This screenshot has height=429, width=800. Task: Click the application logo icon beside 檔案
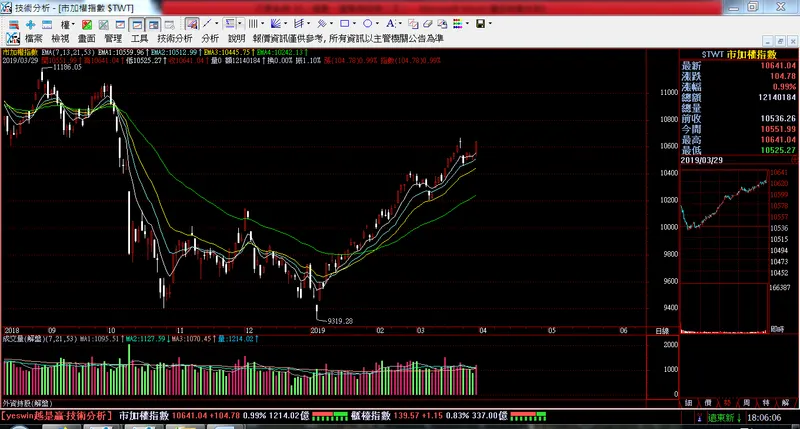13,38
